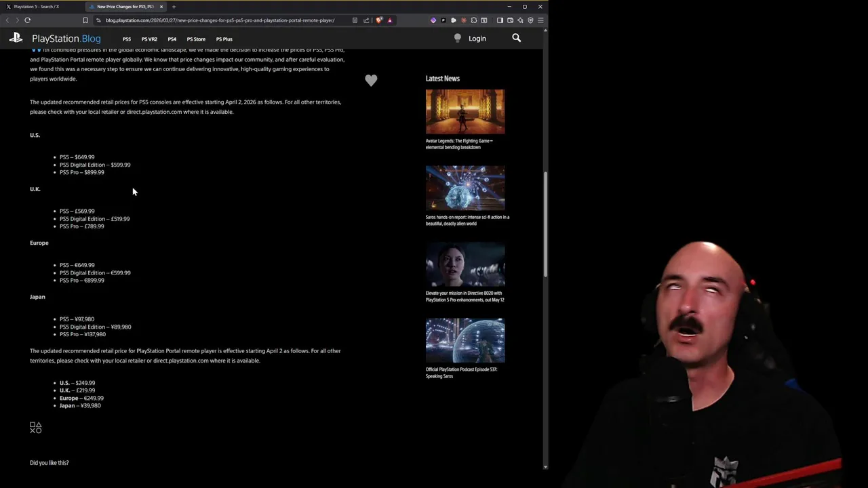Open reader mode for this article
This screenshot has width=868, height=488.
pyautogui.click(x=355, y=20)
